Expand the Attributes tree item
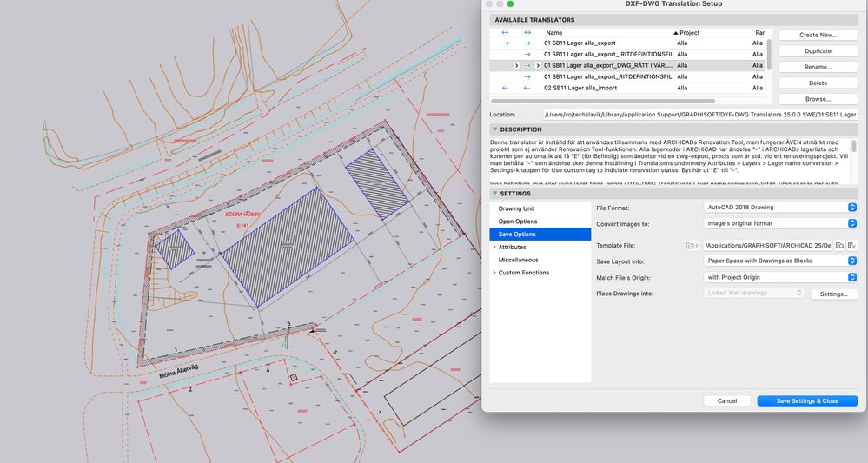 [494, 248]
